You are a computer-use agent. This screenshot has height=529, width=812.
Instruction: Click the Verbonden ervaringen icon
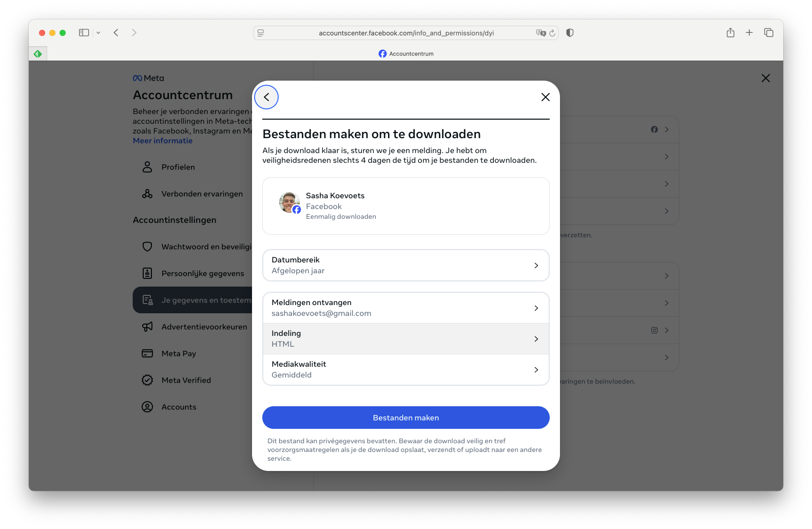(147, 194)
